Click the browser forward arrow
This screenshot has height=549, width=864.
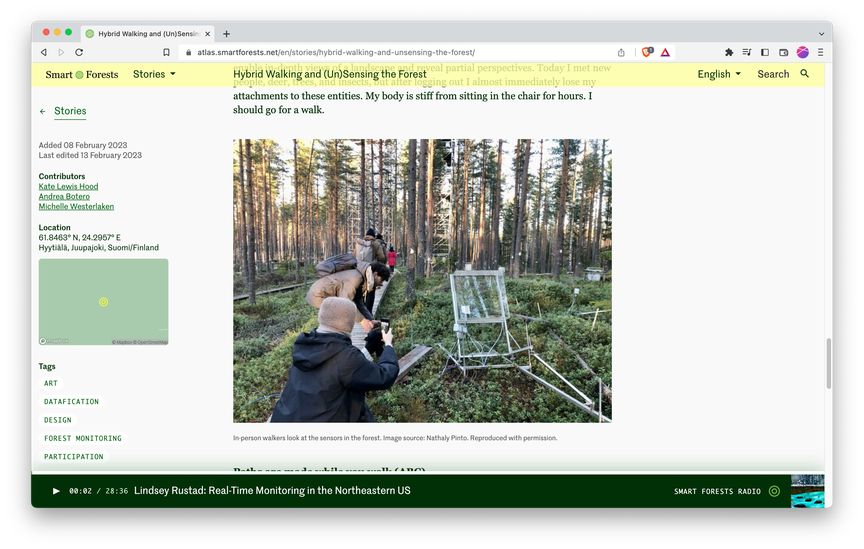[61, 52]
